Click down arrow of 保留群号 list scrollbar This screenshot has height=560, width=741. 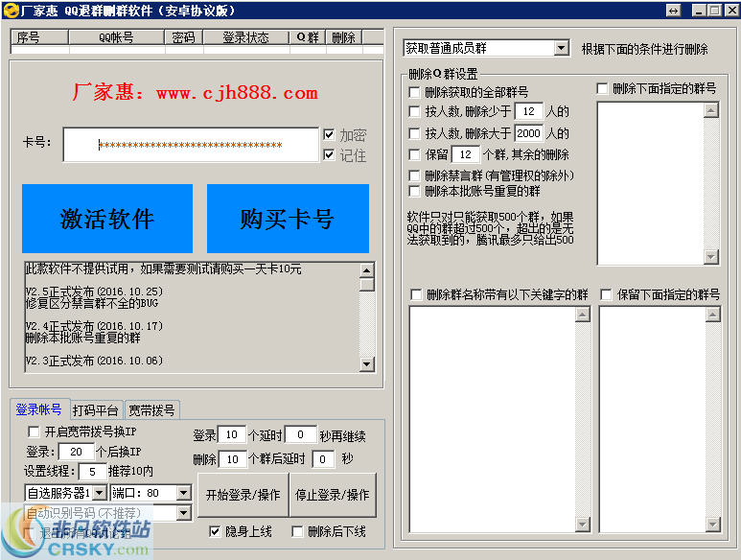(712, 524)
